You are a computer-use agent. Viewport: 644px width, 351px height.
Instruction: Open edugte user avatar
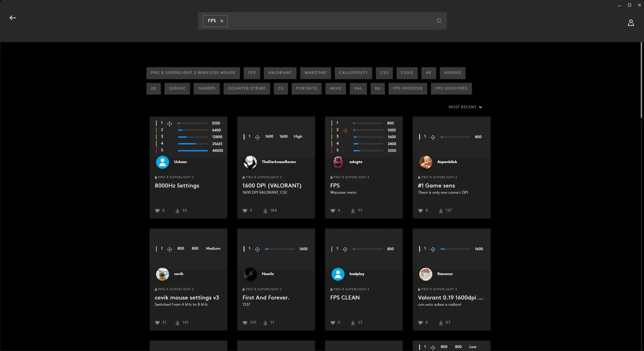point(338,162)
